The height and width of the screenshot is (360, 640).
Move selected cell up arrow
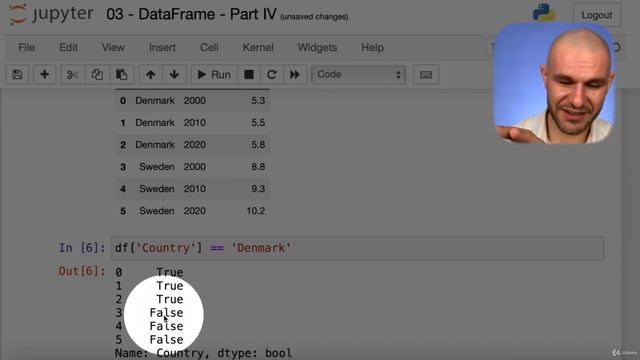coord(150,74)
